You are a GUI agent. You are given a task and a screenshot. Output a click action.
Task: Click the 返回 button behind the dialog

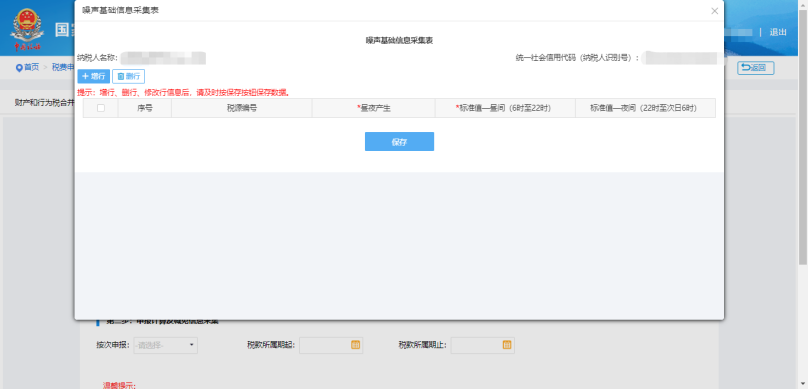click(x=755, y=68)
